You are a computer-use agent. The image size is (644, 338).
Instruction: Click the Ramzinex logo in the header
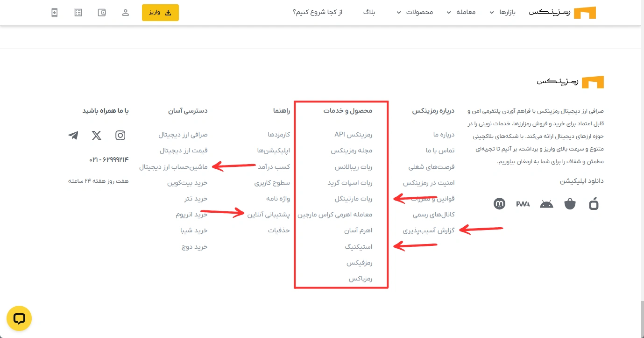(x=563, y=13)
